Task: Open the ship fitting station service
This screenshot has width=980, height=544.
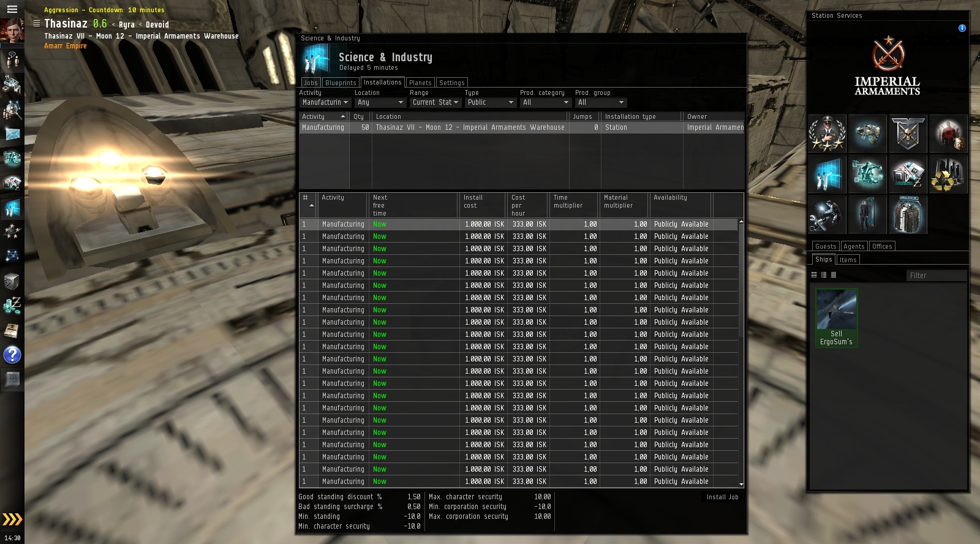Action: (867, 133)
